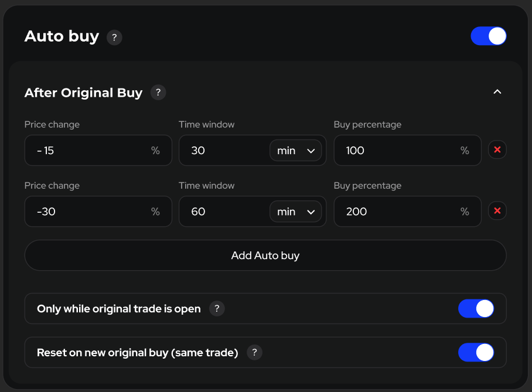Toggle Only while original trade is open

(476, 309)
